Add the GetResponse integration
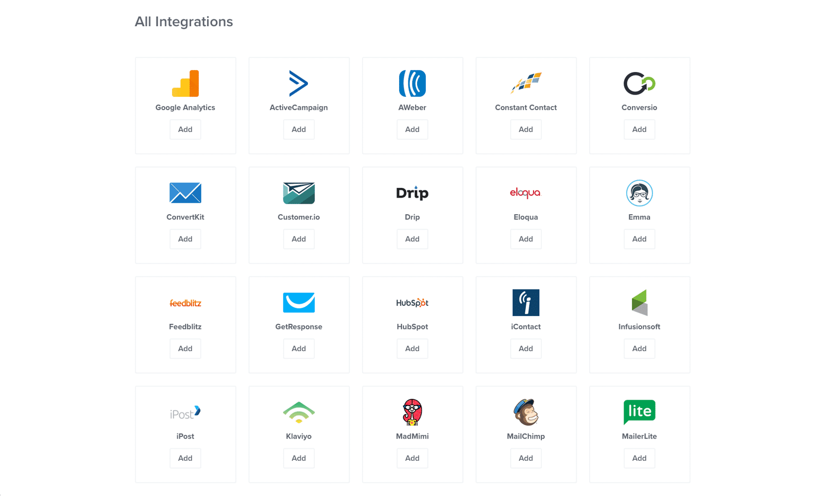824x504 pixels. [299, 349]
